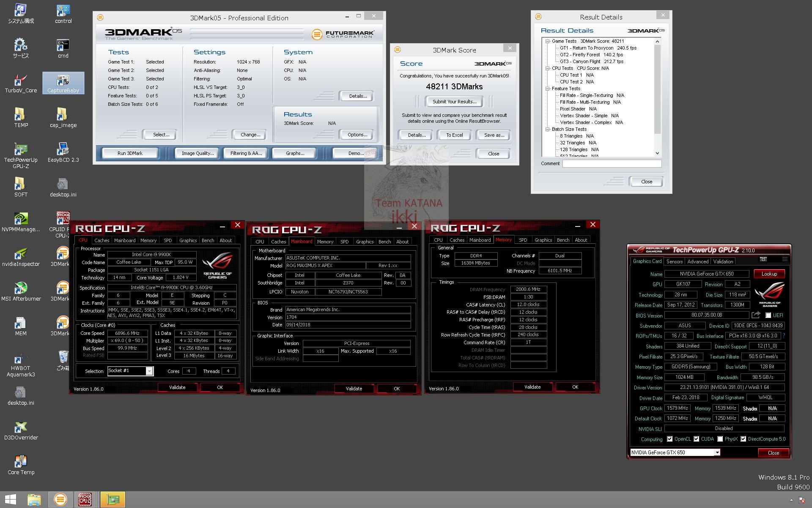Open File Explorer from the taskbar
812x508 pixels.
(x=34, y=500)
